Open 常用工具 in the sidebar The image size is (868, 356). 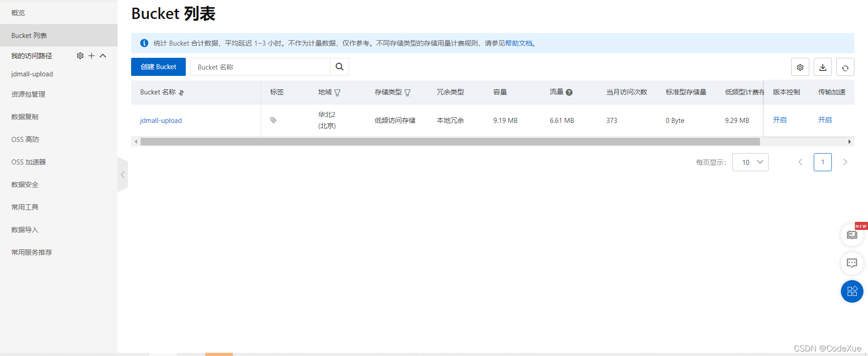pyautogui.click(x=25, y=207)
